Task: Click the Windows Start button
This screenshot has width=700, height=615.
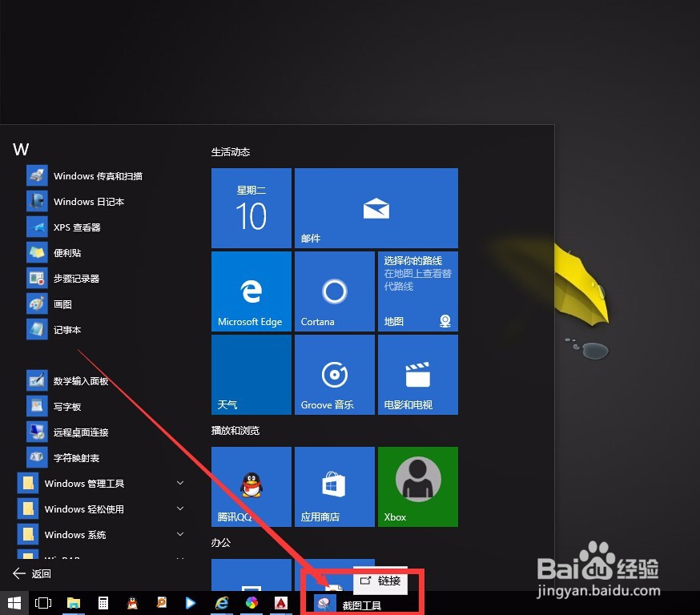Action: [x=14, y=604]
